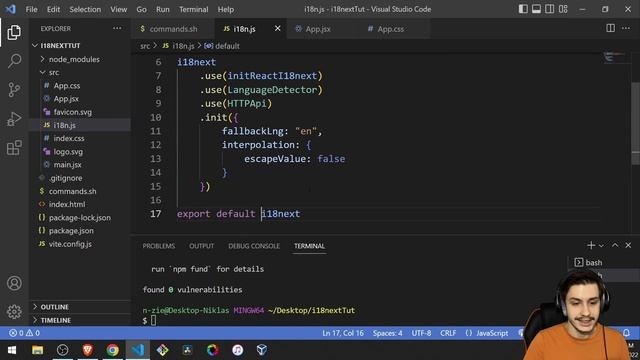This screenshot has height=360, width=640.
Task: Split the editor to the right
Action: [x=610, y=28]
